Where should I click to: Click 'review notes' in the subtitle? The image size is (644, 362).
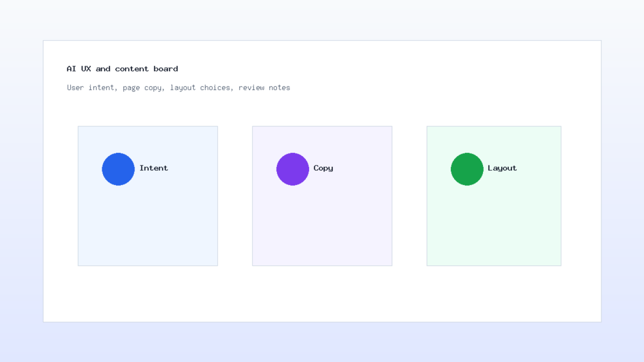click(x=264, y=88)
